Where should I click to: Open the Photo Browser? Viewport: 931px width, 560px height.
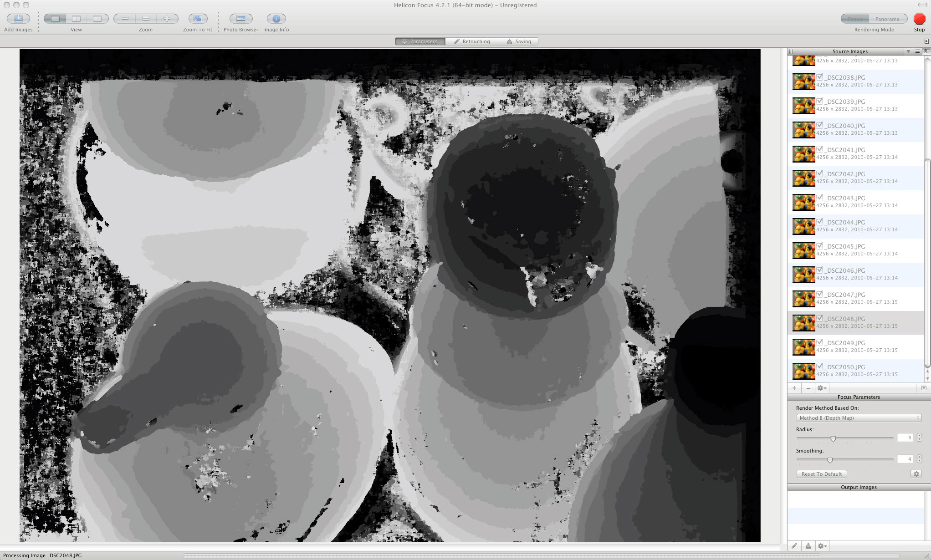point(241,19)
